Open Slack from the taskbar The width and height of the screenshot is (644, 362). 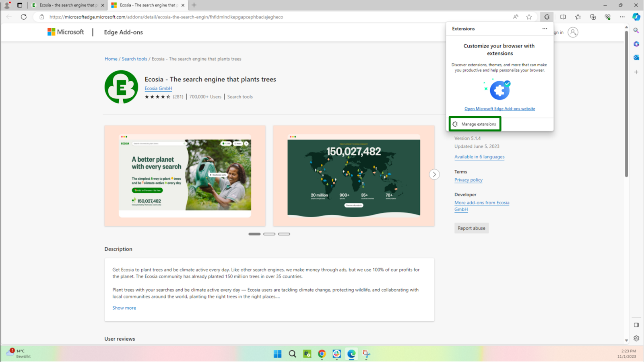click(x=337, y=354)
